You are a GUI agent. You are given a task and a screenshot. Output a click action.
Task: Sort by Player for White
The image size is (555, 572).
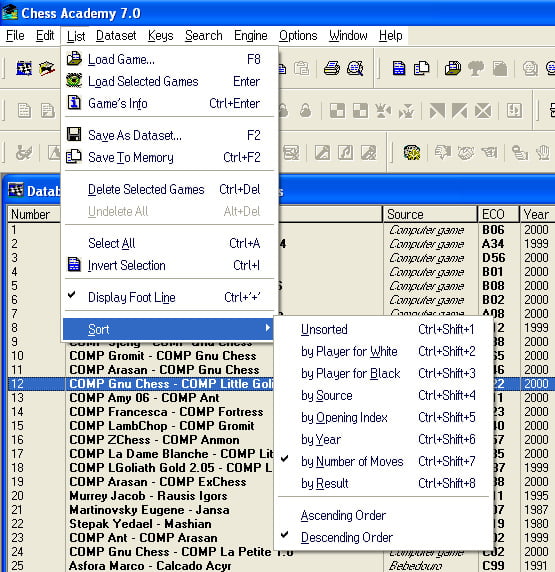(382, 352)
